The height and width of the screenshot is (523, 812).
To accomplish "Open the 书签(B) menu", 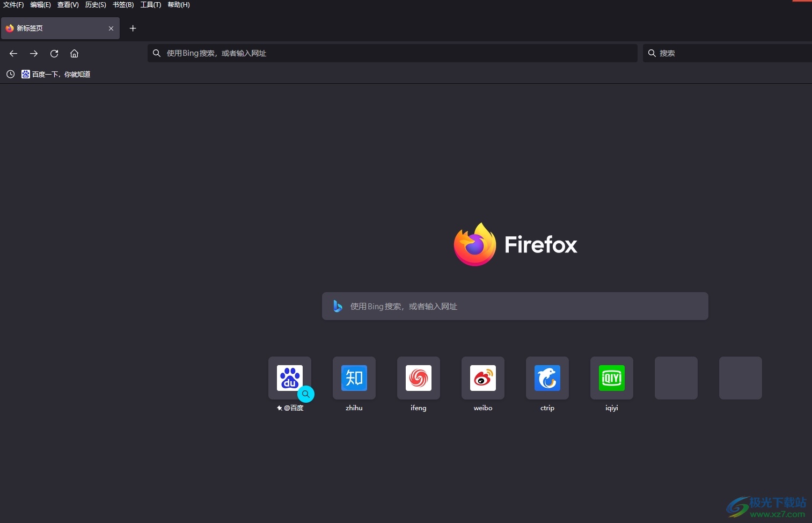I will click(x=123, y=5).
